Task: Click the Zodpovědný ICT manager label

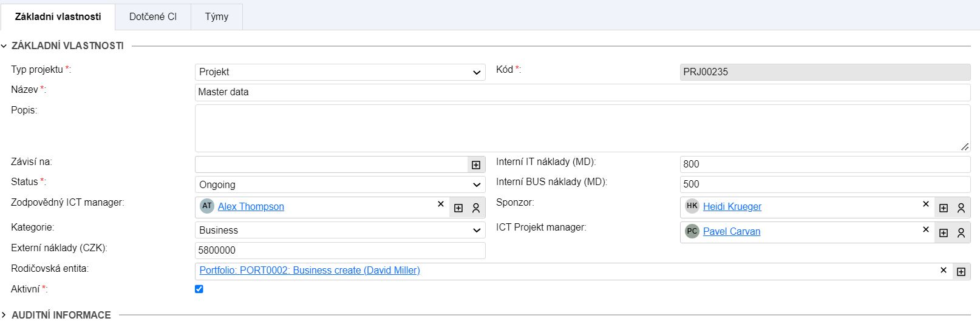Action: pyautogui.click(x=67, y=203)
